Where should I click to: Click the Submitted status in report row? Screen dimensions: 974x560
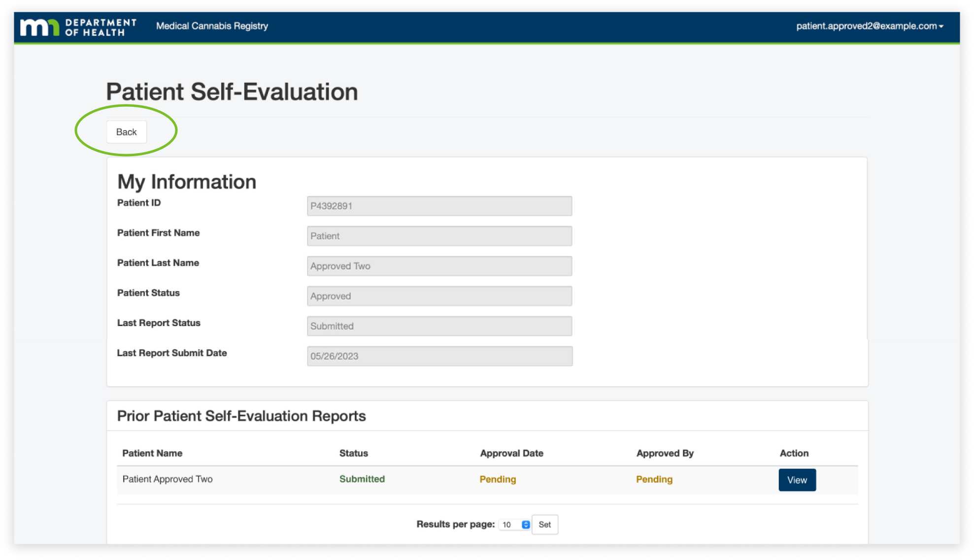coord(362,479)
